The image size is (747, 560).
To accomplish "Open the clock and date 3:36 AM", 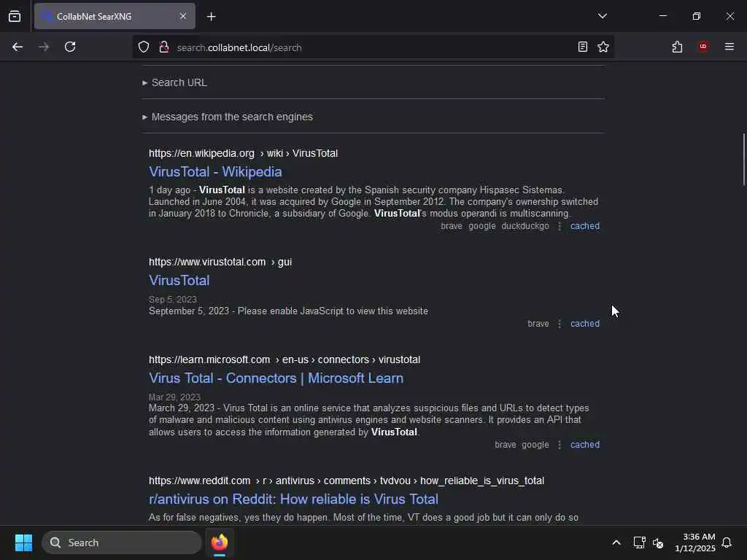I will click(695, 542).
